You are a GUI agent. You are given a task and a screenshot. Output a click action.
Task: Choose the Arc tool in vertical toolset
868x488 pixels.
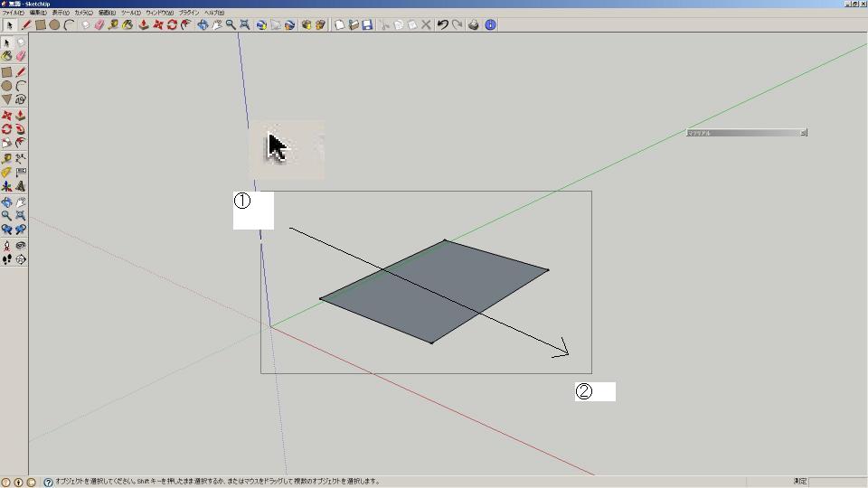click(21, 86)
